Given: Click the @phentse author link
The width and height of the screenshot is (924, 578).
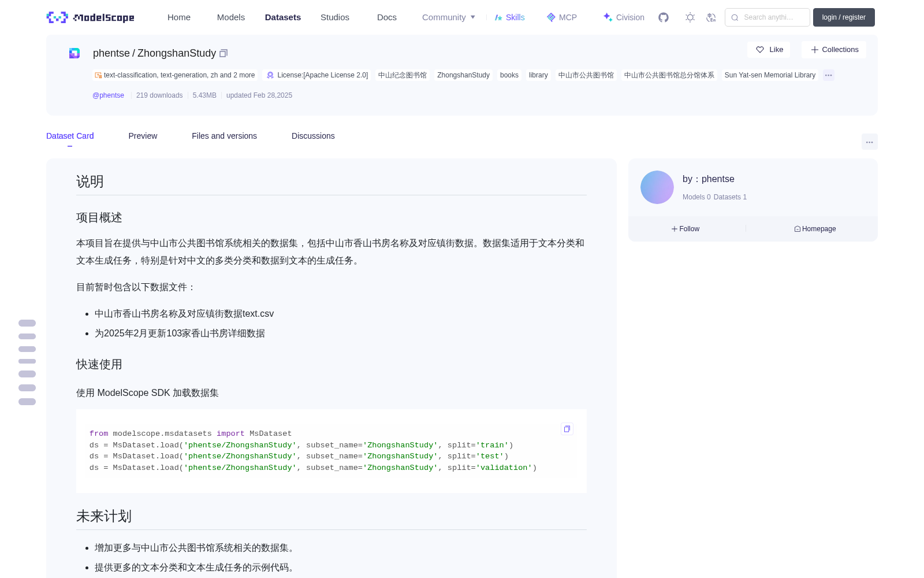Looking at the screenshot, I should tap(108, 95).
